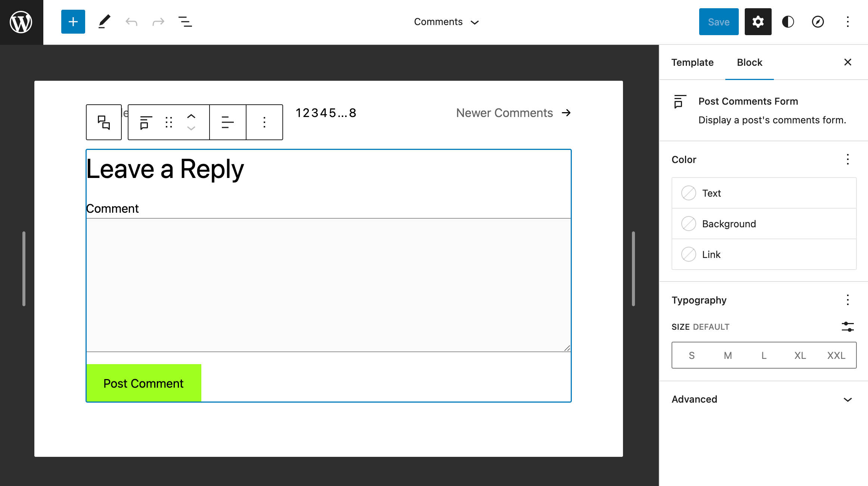Switch to the Template tab
Viewport: 868px width, 486px height.
(x=693, y=62)
